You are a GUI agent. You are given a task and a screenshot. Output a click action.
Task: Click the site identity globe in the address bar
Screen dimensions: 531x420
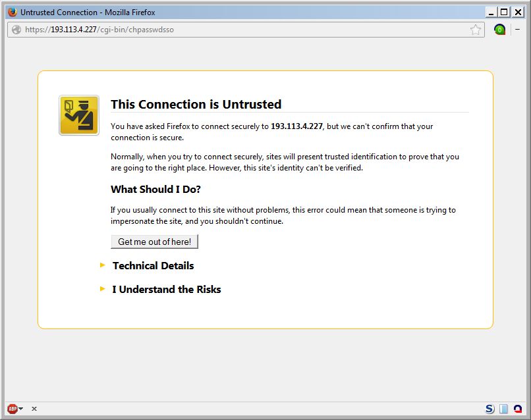click(16, 29)
